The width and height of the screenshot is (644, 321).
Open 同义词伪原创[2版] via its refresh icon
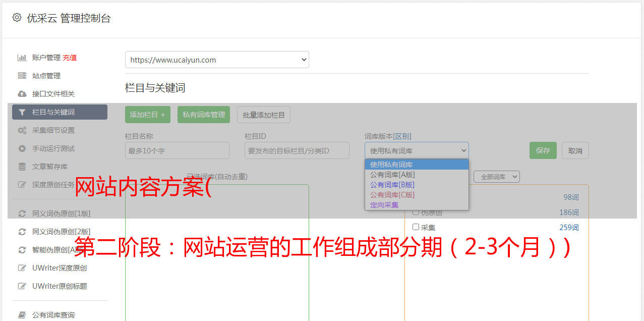pos(22,232)
